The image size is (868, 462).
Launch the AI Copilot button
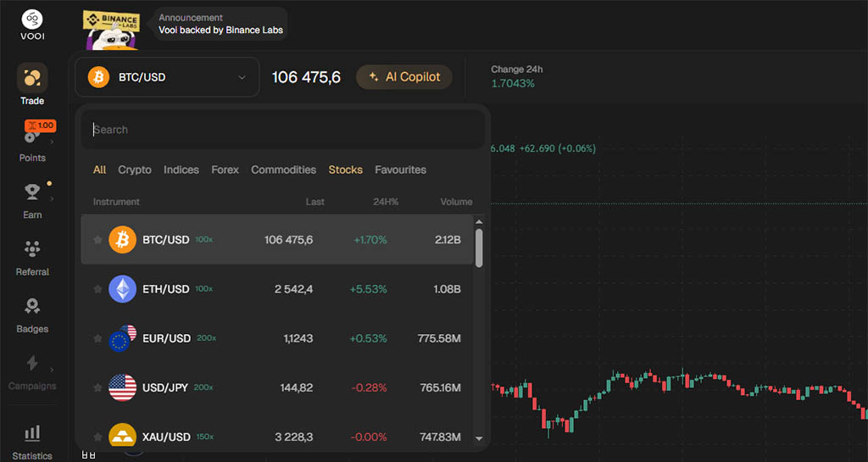tap(404, 77)
